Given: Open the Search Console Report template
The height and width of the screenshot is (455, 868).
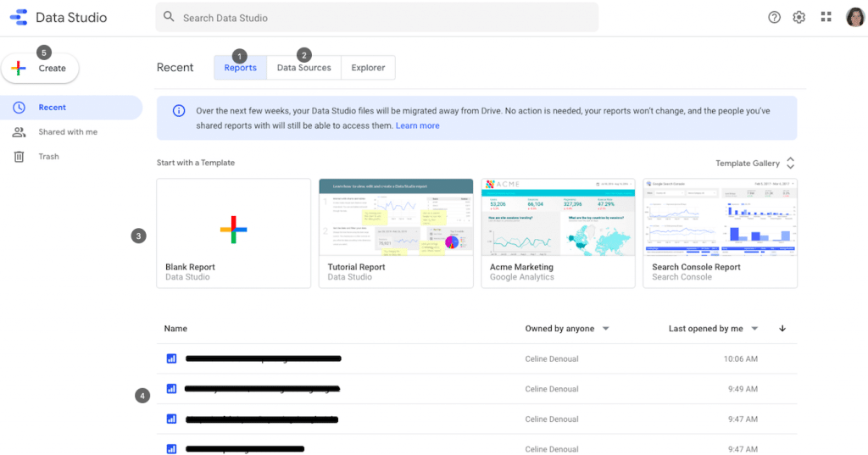Looking at the screenshot, I should (721, 233).
